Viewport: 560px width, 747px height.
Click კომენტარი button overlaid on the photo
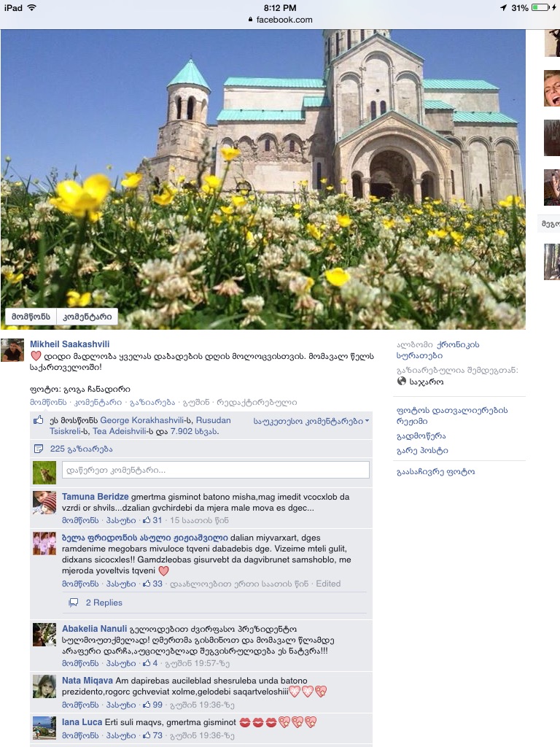pos(87,317)
